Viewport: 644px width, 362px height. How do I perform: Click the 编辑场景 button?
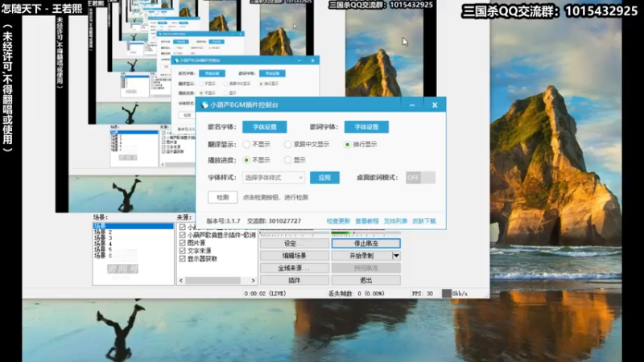294,256
